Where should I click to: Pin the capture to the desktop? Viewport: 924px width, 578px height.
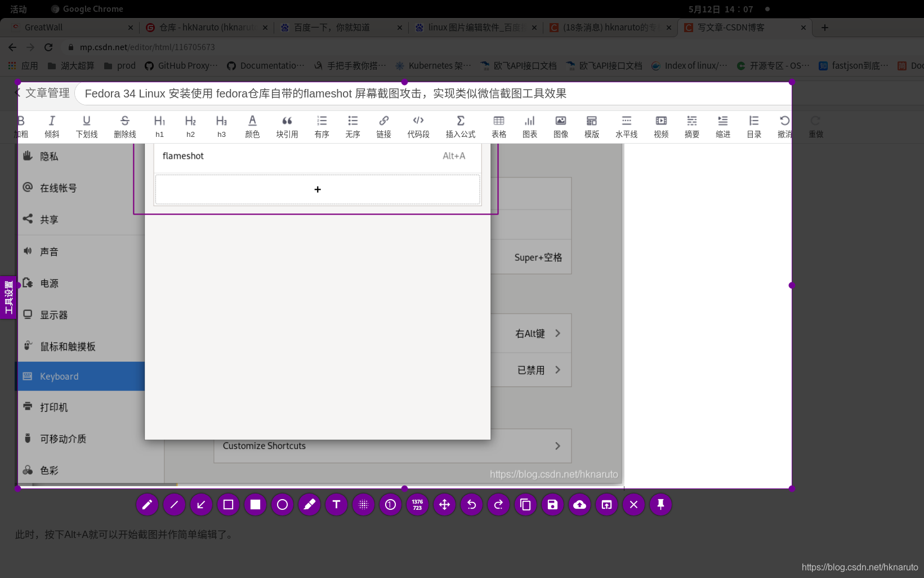660,505
